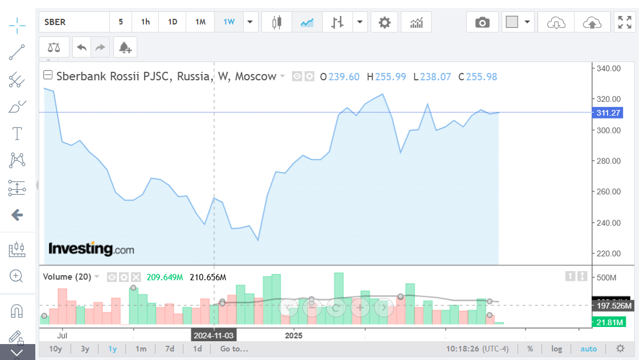Open the compare symbols scales icon
This screenshot has height=360, width=644.
pos(54,48)
